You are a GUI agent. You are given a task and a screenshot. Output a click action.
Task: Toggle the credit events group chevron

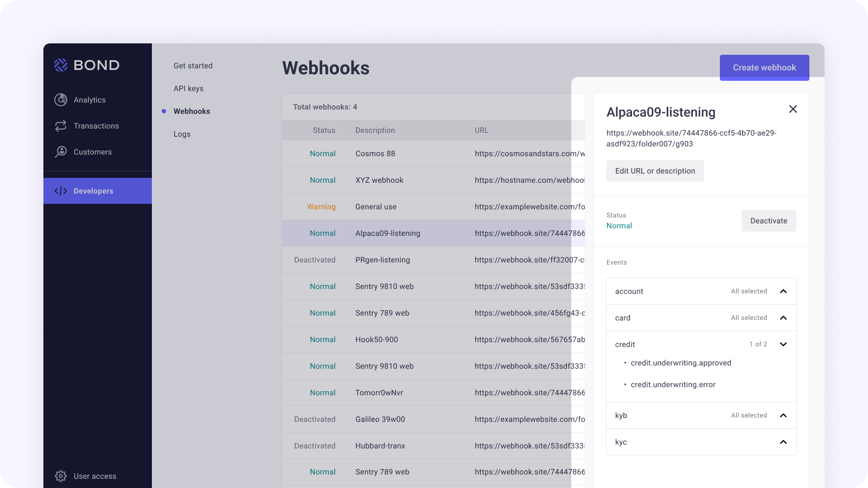(783, 344)
